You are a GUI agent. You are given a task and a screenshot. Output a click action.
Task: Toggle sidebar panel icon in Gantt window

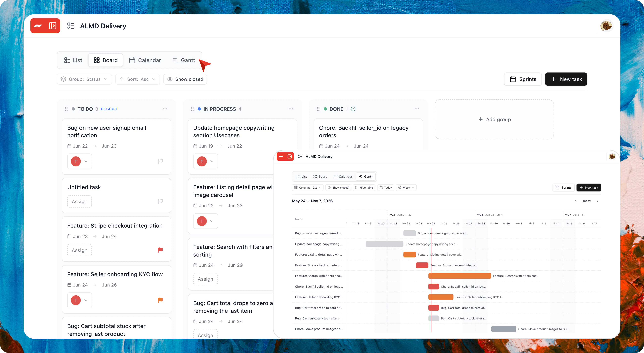click(290, 157)
